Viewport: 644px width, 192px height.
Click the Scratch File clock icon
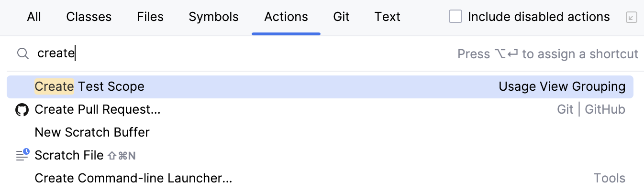pyautogui.click(x=22, y=155)
